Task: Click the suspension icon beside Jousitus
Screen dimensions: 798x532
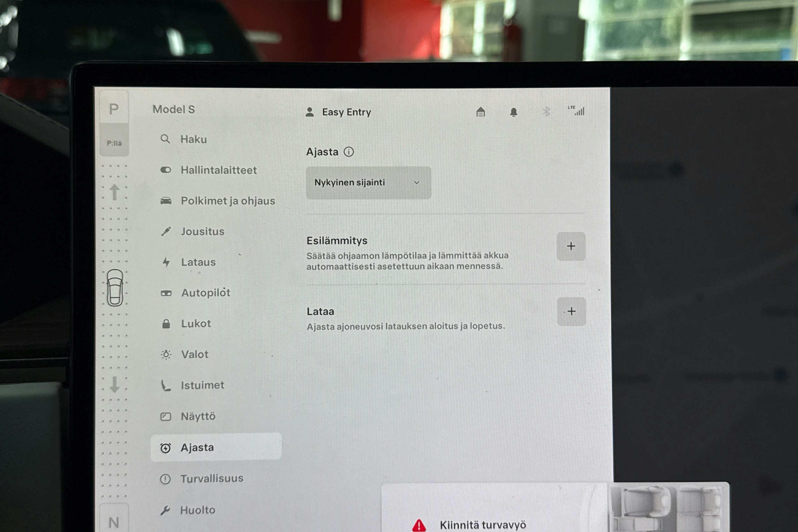Action: (x=166, y=231)
